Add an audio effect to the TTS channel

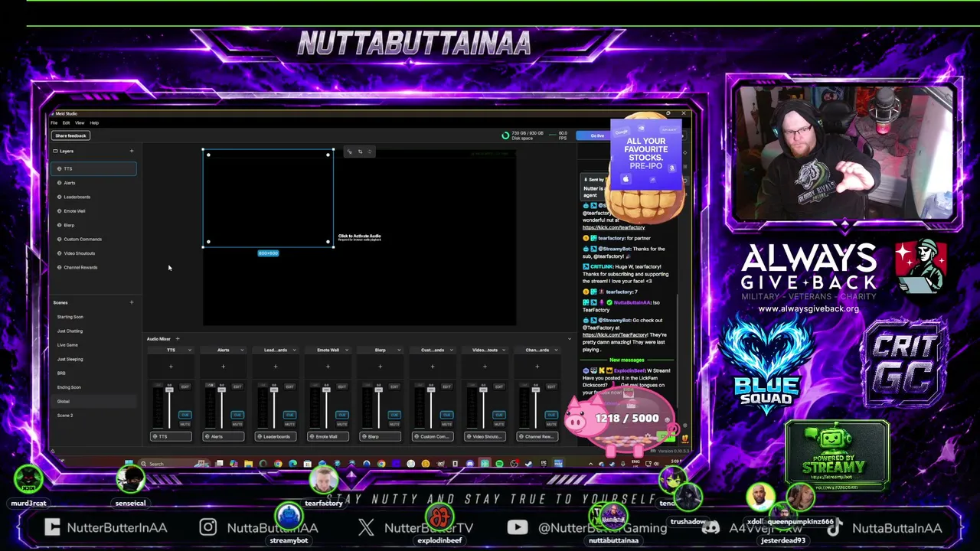pyautogui.click(x=171, y=367)
